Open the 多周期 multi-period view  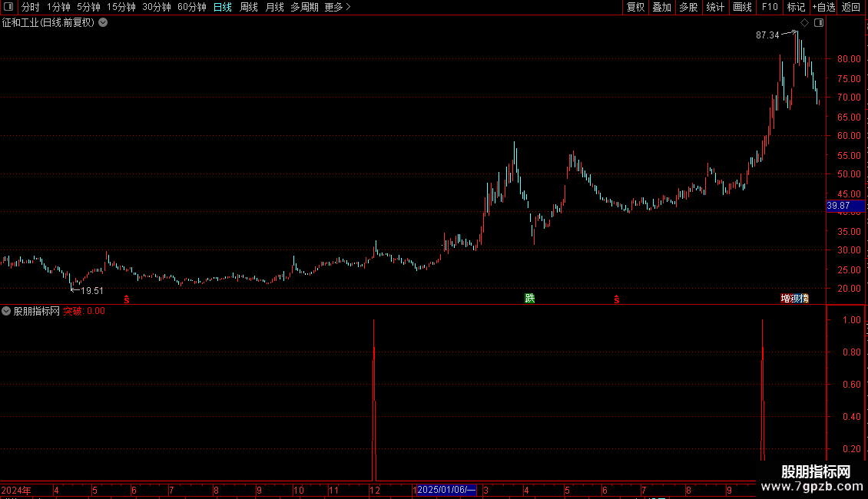coord(304,7)
